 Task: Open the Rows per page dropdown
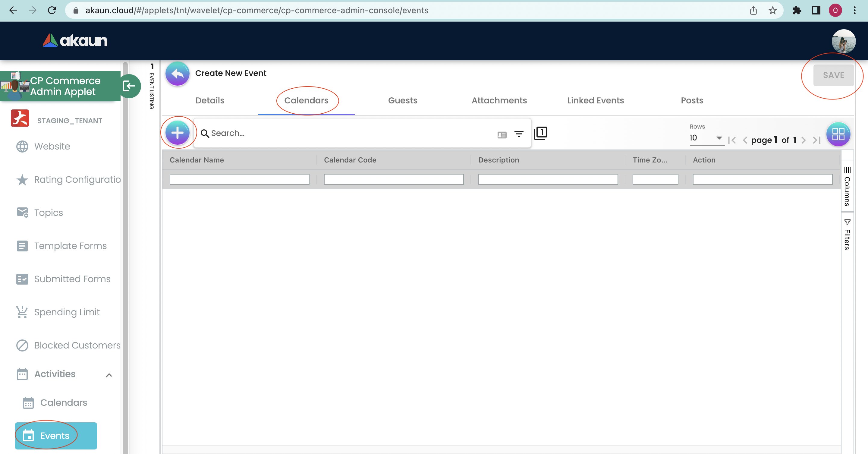(x=706, y=137)
